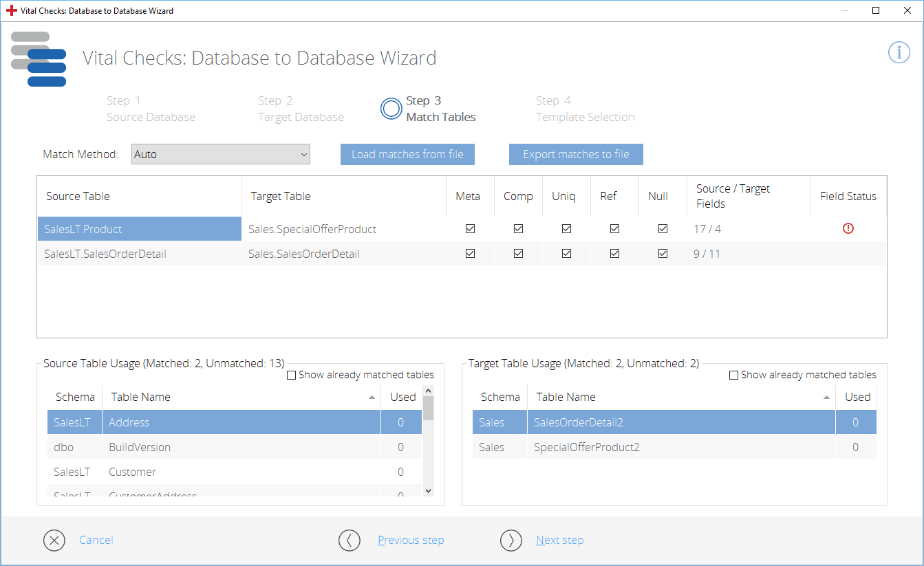Click the Vital Checks database logo

(39, 59)
